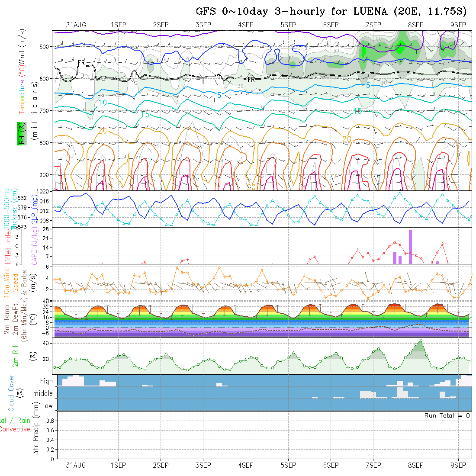This screenshot has height=476, width=476.
Task: Click the FR label near 31AUG
Action: 81,63
